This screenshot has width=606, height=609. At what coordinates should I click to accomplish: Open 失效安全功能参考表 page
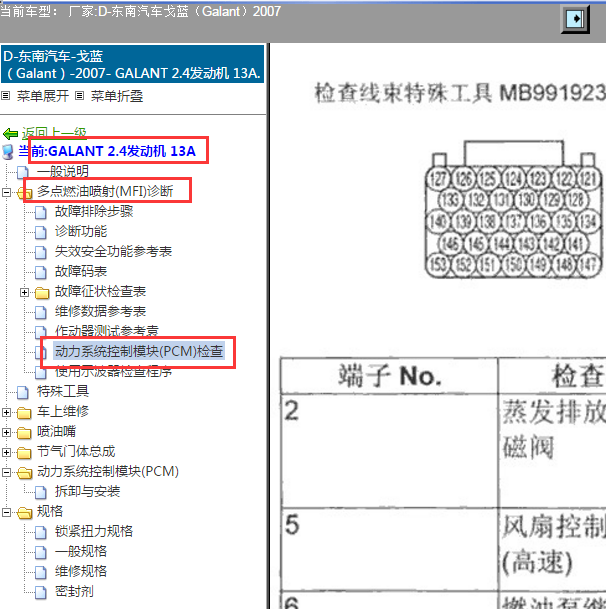click(x=113, y=252)
